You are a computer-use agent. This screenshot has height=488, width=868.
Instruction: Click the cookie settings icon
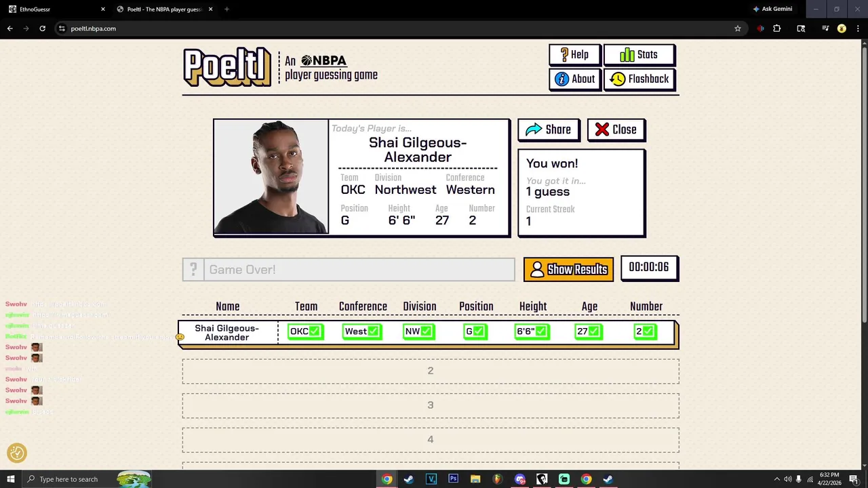pos(17,453)
